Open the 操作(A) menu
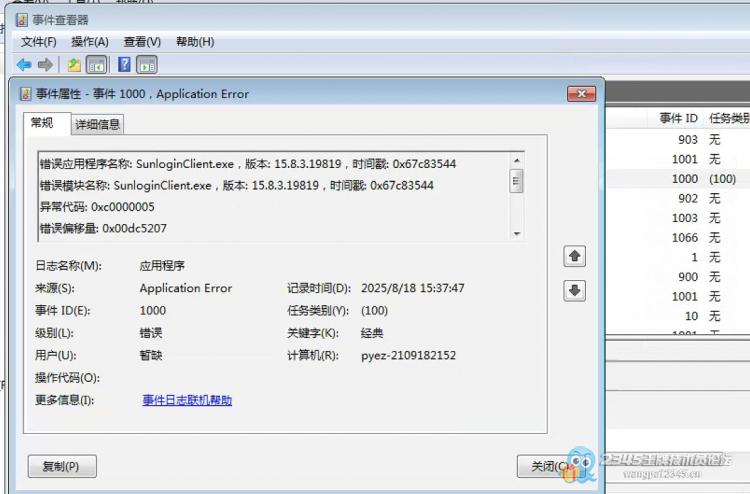The width and height of the screenshot is (750, 494). point(90,42)
